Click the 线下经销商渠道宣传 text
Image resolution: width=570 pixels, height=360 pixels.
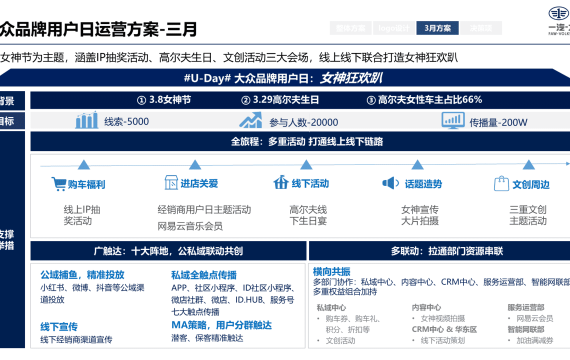[x=76, y=340]
